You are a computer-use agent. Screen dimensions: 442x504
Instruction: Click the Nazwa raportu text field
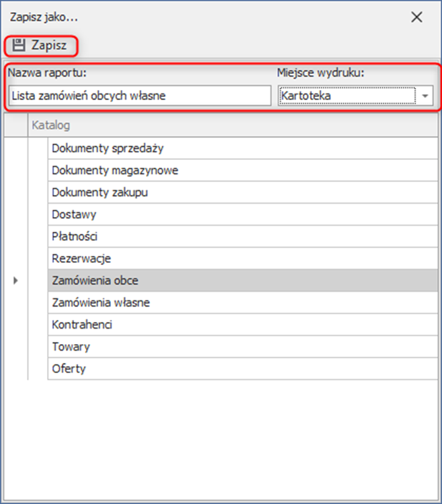(x=138, y=96)
